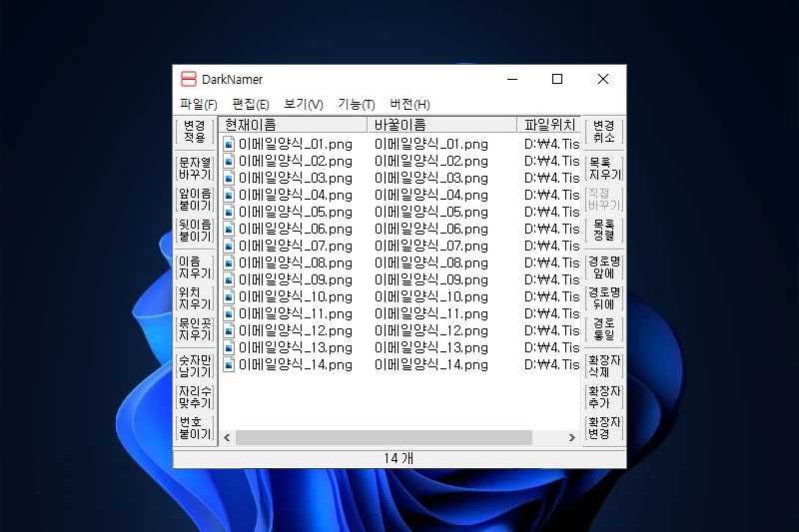Click the 자리수 맞추기 button
Screen dimensions: 799x532
(x=195, y=396)
